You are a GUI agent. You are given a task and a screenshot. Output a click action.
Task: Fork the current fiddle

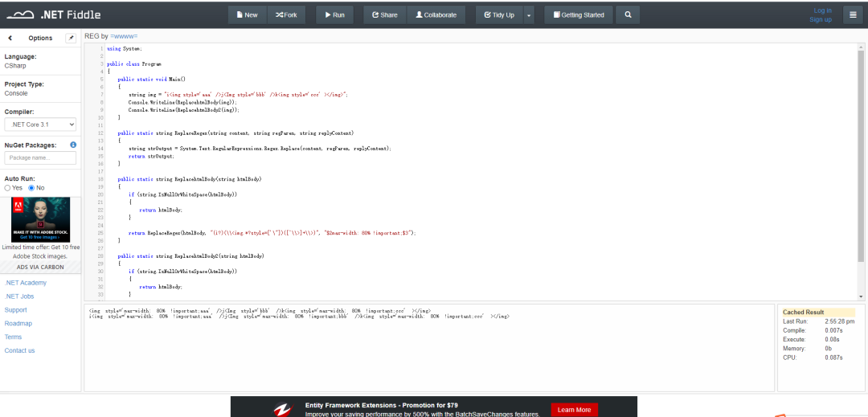click(x=286, y=14)
